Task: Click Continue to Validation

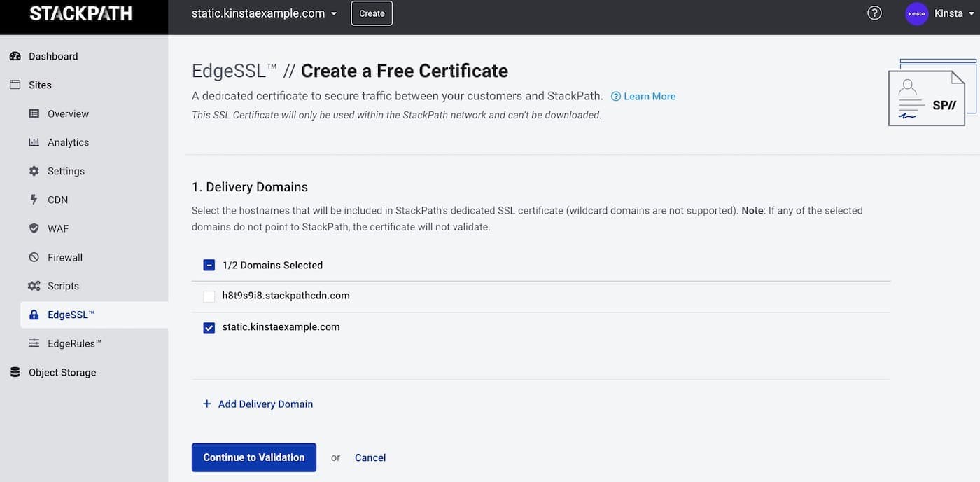Action: coord(253,457)
